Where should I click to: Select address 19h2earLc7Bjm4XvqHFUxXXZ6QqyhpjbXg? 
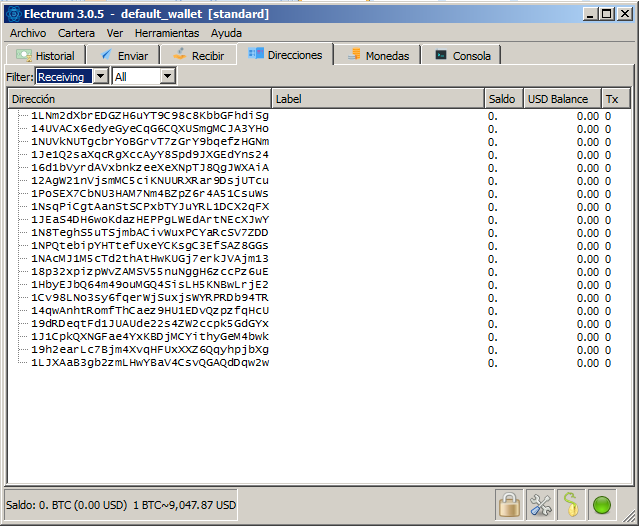(x=150, y=351)
